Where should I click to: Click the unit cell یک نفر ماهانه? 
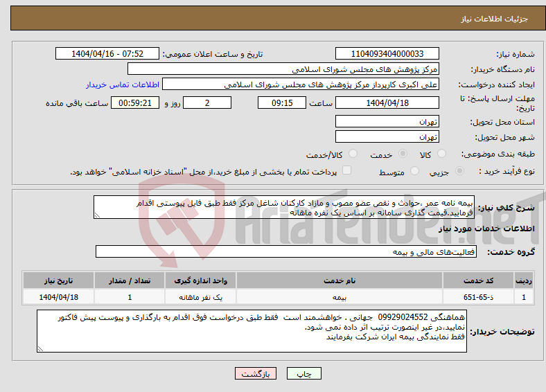[x=200, y=297]
